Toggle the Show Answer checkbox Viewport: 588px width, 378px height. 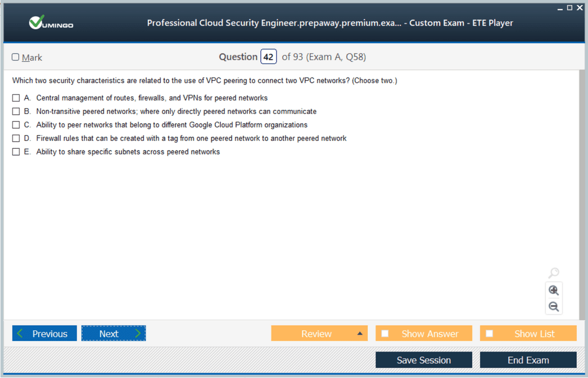tap(385, 334)
